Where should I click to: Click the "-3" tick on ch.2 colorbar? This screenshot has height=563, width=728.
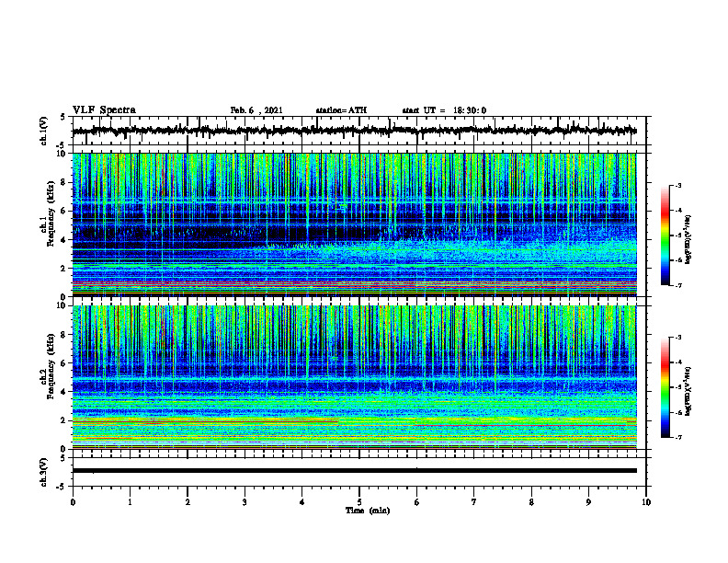(x=677, y=338)
